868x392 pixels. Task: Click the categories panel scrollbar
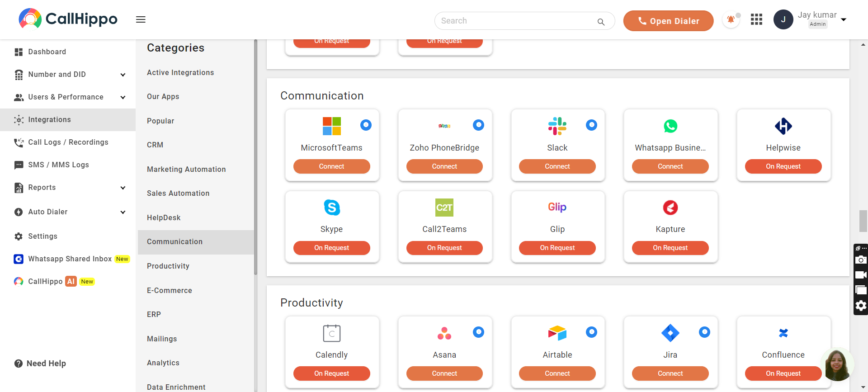point(255,157)
